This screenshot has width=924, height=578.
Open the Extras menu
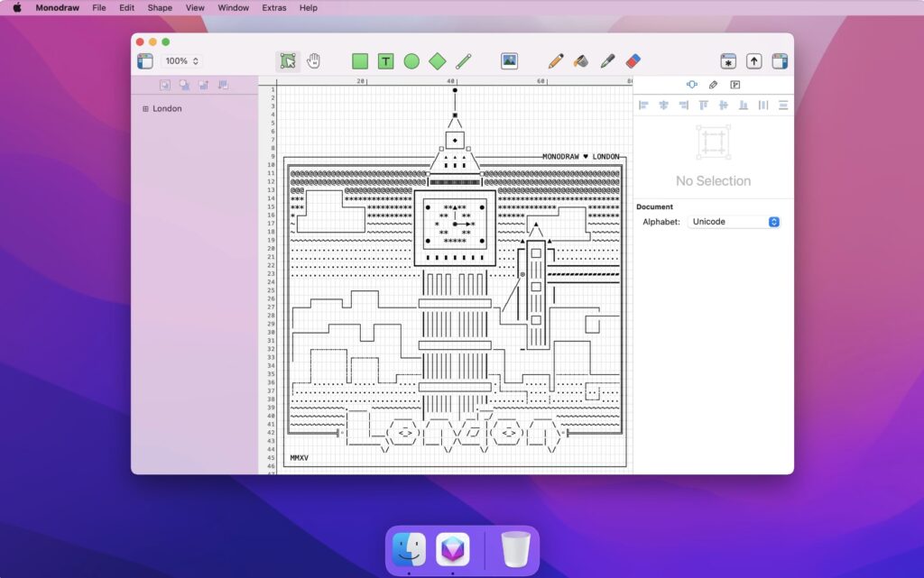[273, 8]
